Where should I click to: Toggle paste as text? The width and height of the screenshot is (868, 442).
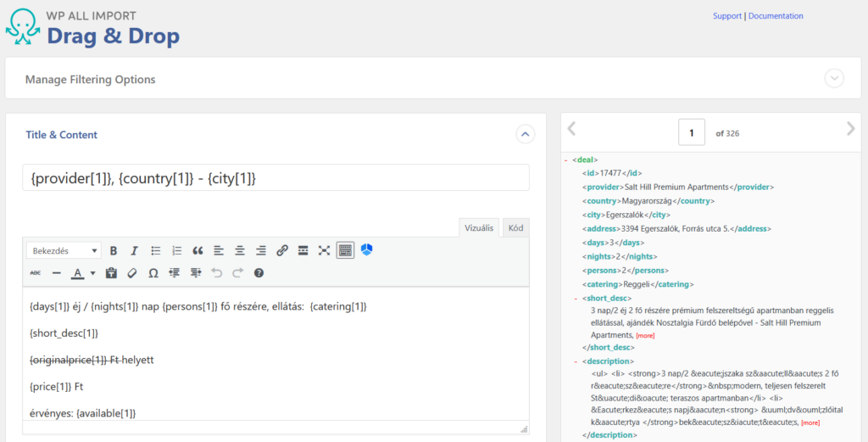(x=111, y=273)
